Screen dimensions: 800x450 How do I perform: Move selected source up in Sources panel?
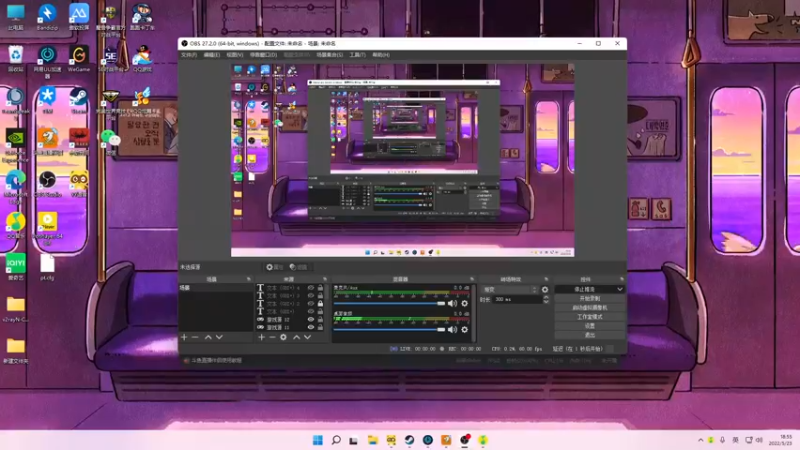296,337
